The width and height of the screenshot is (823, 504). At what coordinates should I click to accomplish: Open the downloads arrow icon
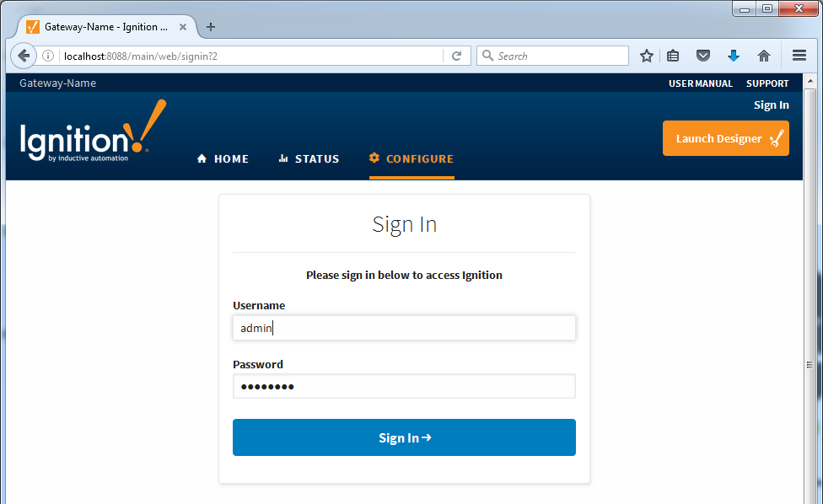tap(734, 56)
